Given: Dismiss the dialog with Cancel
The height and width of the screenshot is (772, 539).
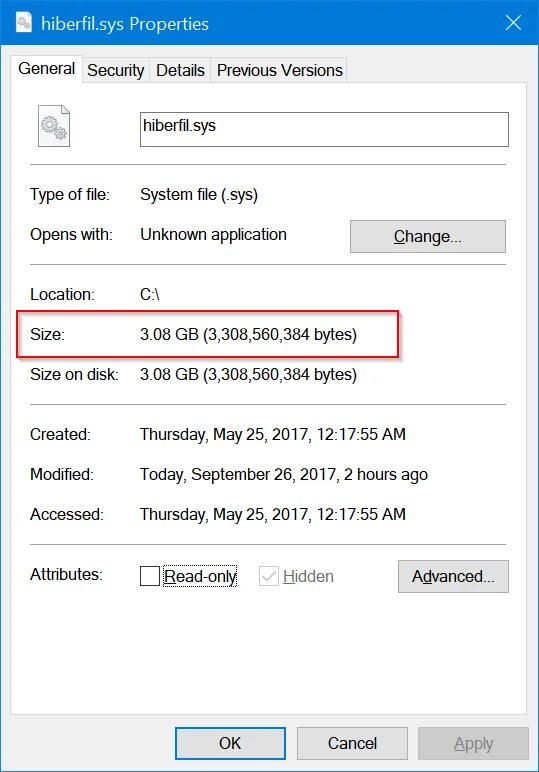Looking at the screenshot, I should coord(352,743).
